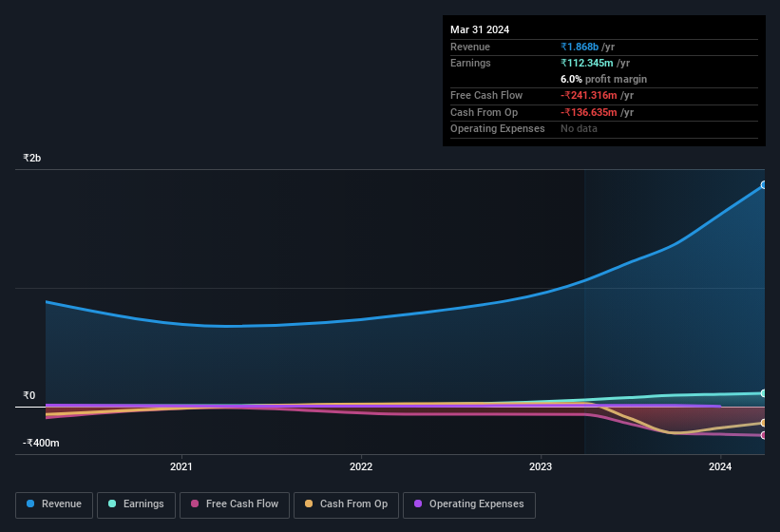The image size is (780, 532).
Task: Click the Free Cash Flow endpoint marker
Action: click(x=764, y=435)
